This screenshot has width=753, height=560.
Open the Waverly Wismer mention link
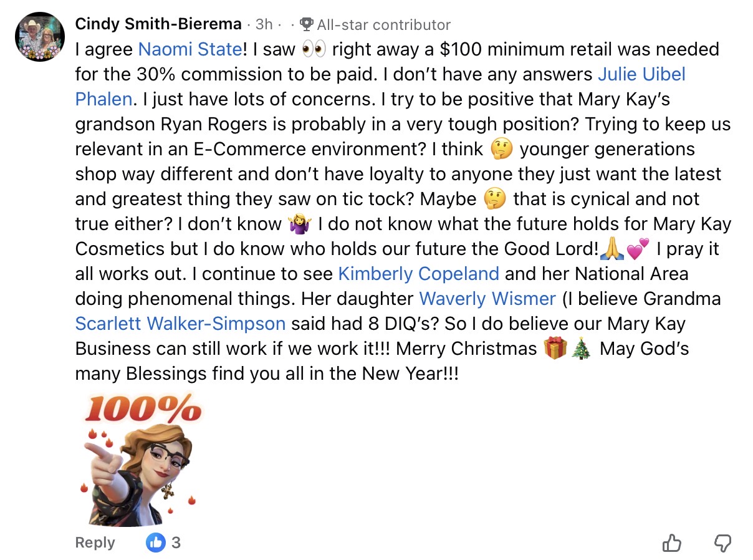coord(487,299)
